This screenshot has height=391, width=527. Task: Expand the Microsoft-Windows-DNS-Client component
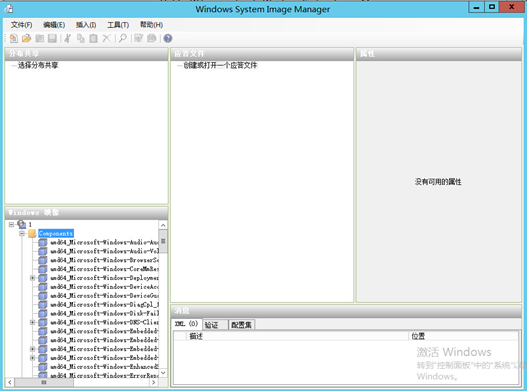click(x=33, y=322)
